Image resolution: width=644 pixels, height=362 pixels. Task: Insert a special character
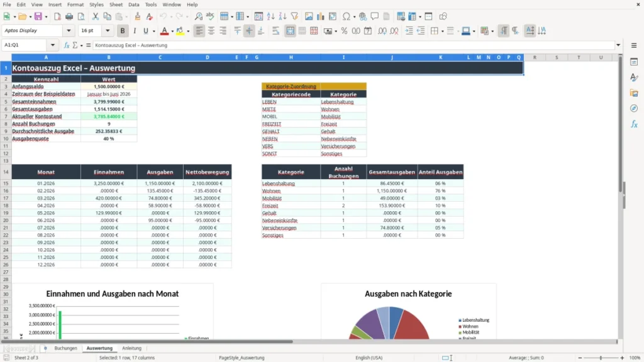click(347, 16)
